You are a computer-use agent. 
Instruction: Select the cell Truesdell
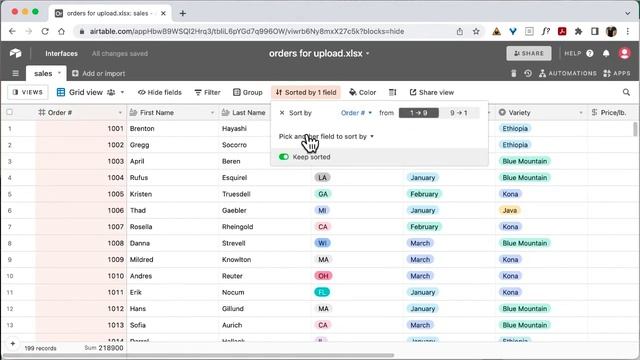[x=264, y=194]
